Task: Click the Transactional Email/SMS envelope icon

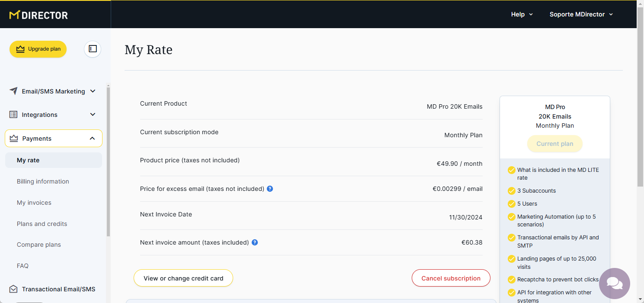Action: click(x=13, y=289)
